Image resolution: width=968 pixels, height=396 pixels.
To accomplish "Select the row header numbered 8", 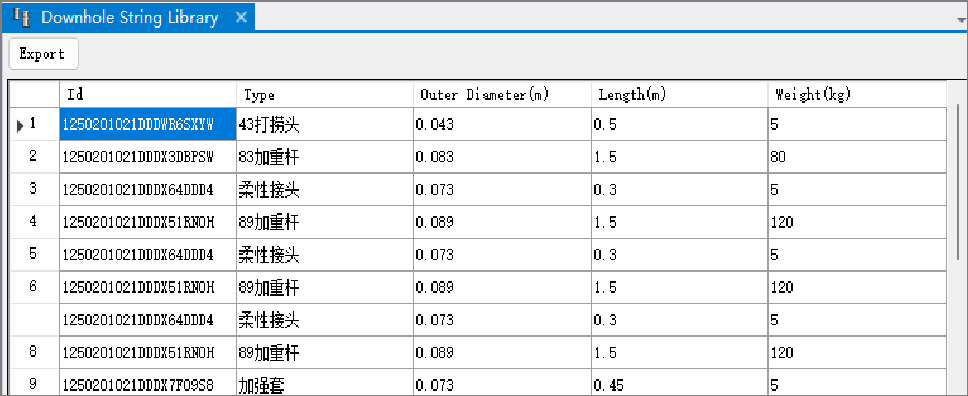I will [34, 353].
